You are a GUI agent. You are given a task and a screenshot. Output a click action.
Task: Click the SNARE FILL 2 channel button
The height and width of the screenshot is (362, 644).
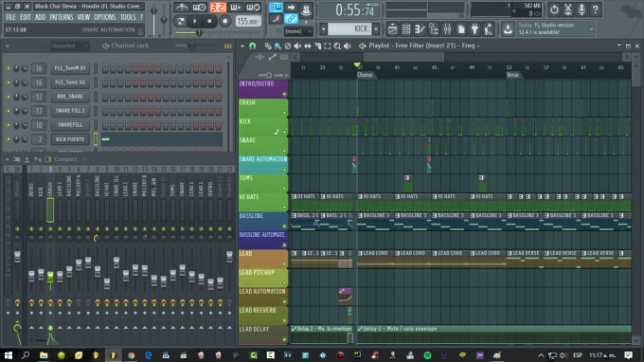(70, 111)
